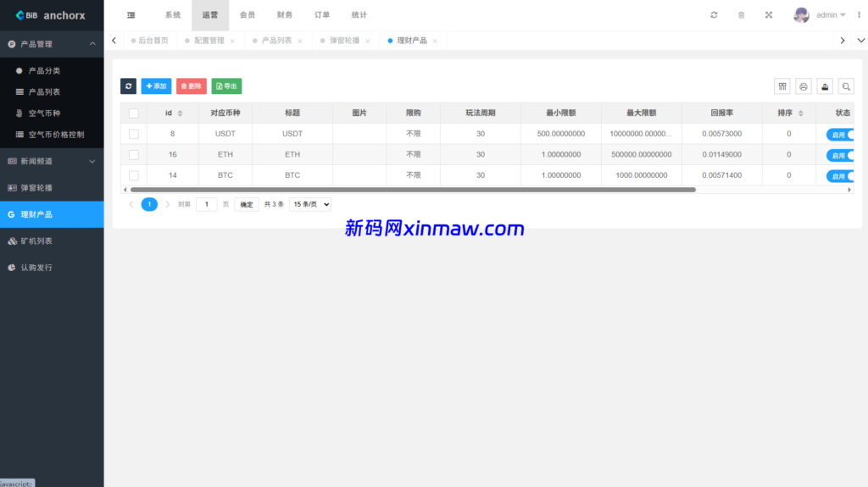Click the red 删除 button
The width and height of the screenshot is (868, 487).
[192, 86]
